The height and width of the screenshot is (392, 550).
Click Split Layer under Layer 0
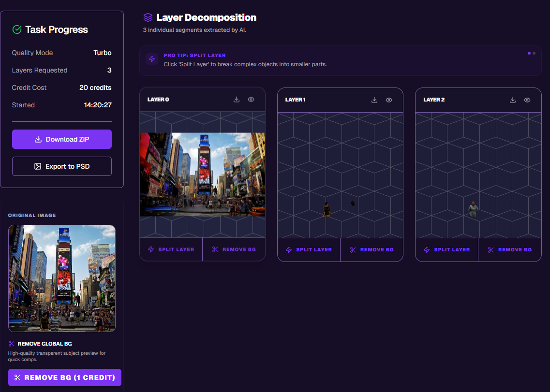point(171,249)
